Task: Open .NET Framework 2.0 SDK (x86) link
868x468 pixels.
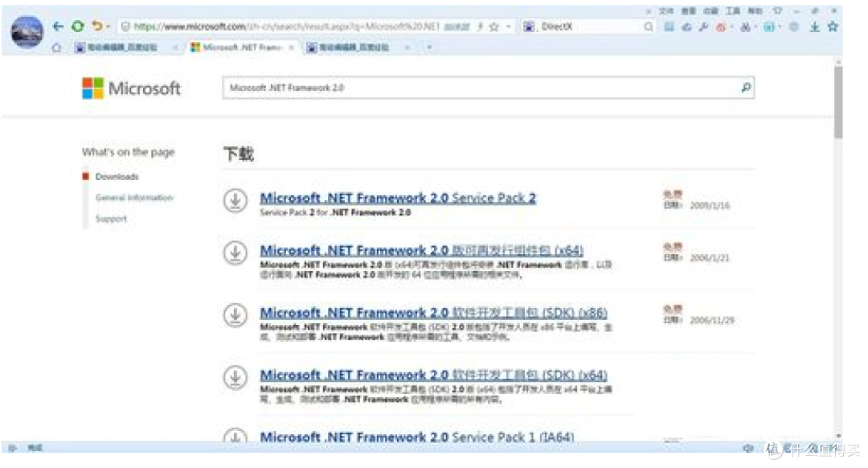Action: point(433,312)
